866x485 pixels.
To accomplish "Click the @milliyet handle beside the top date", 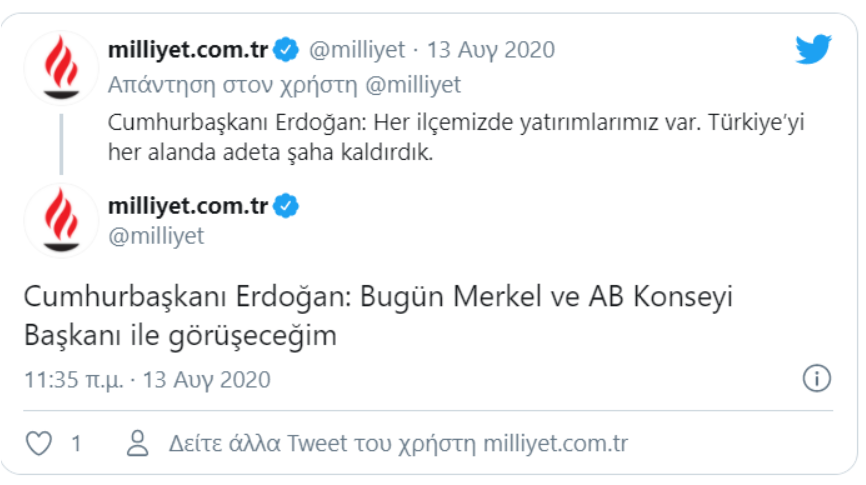I will pyautogui.click(x=357, y=49).
